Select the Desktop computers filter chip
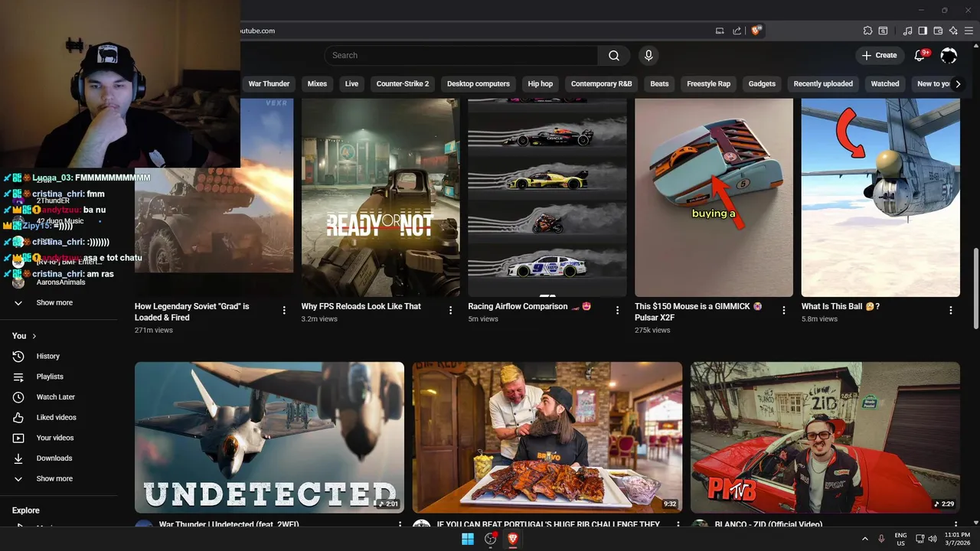 [x=479, y=84]
